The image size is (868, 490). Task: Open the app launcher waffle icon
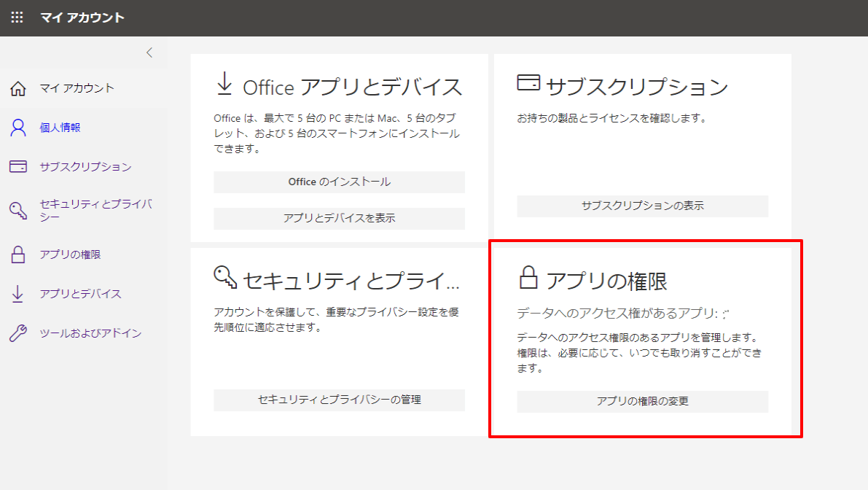(16, 16)
